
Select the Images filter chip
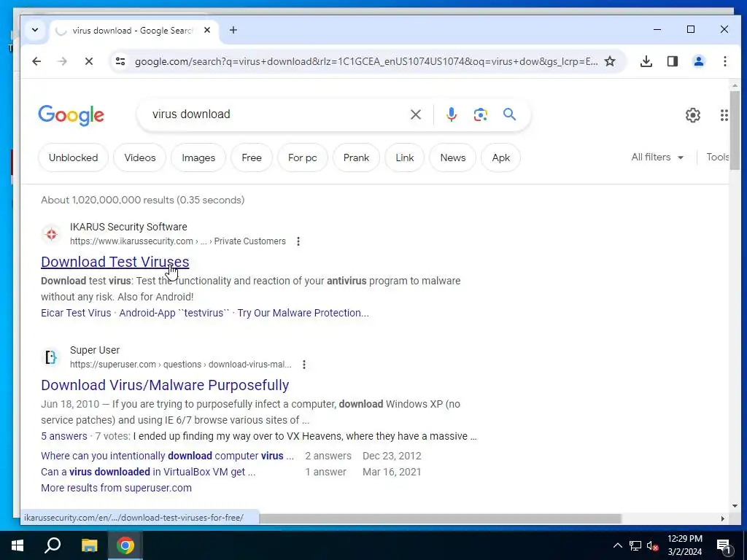(x=198, y=157)
